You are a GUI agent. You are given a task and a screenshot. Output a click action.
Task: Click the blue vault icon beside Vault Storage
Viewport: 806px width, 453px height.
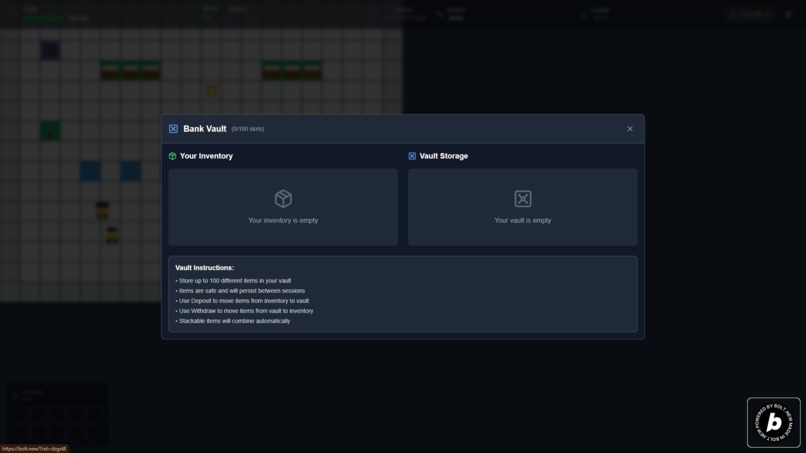coord(412,156)
